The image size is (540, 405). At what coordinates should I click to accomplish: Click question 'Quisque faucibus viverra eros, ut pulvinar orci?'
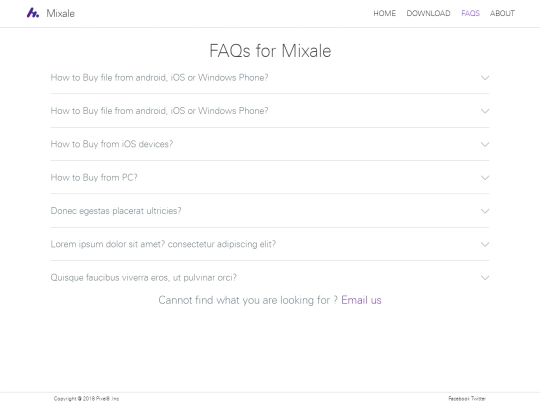[x=144, y=278]
